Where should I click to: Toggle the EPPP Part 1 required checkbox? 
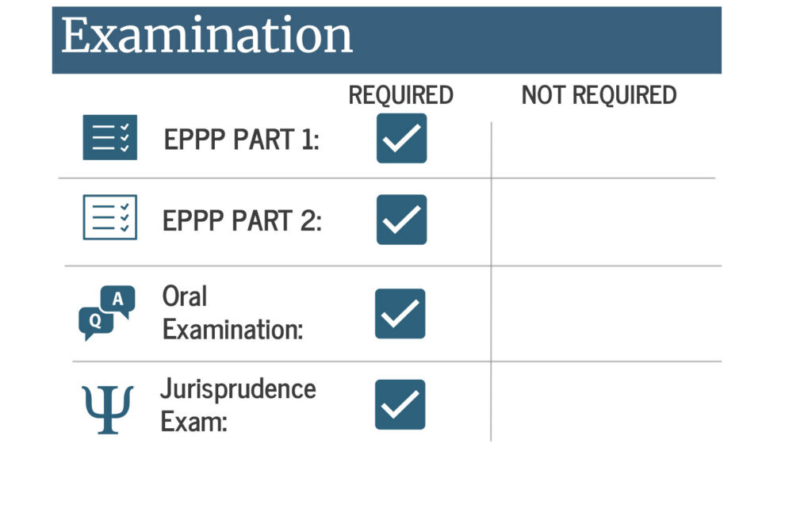[x=402, y=138]
